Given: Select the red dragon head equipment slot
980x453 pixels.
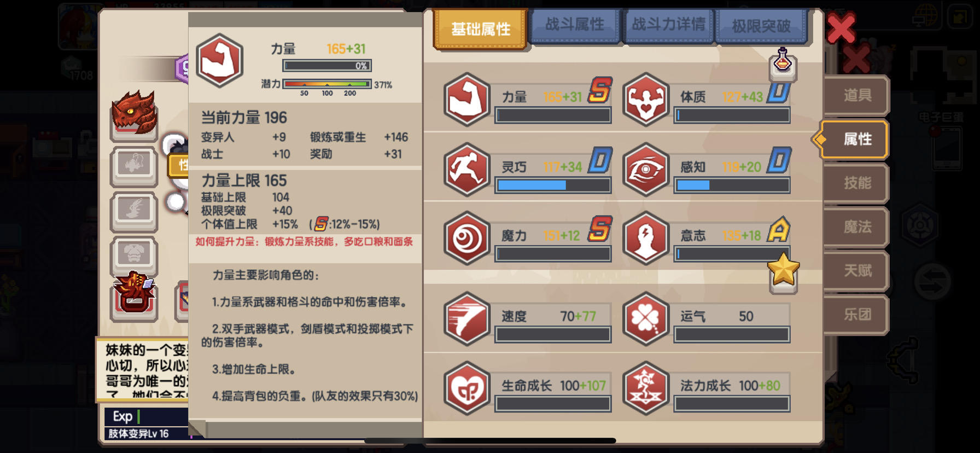Looking at the screenshot, I should (134, 113).
